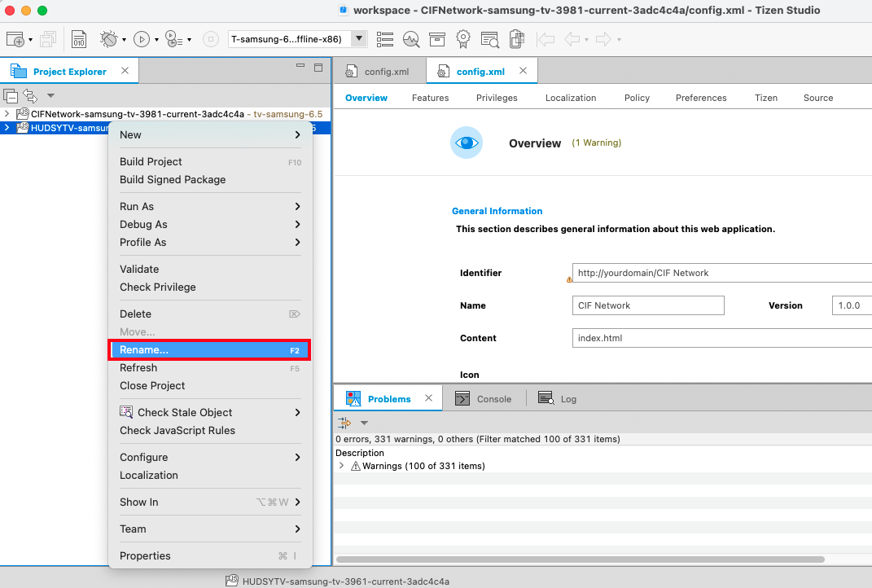Close the active config.xml editor tab
872x588 pixels.
523,71
